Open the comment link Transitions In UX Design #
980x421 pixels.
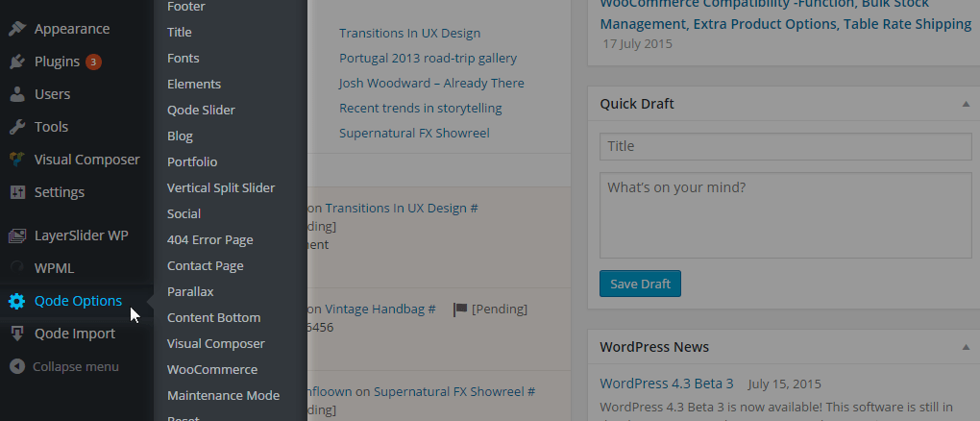[x=402, y=209]
